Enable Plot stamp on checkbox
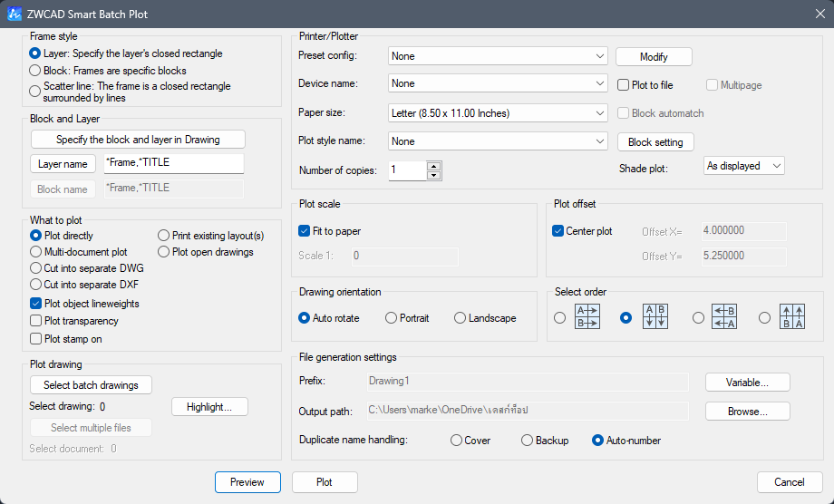 [35, 339]
